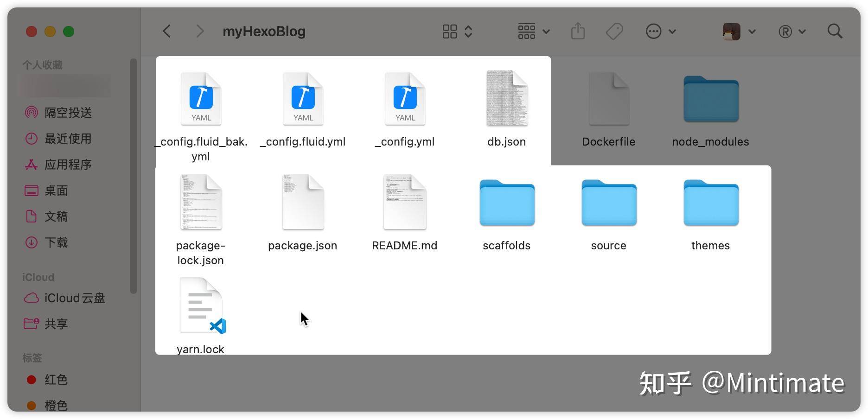Viewport: 868px width, 419px height.
Task: Select the README.md file icon
Action: pyautogui.click(x=405, y=202)
